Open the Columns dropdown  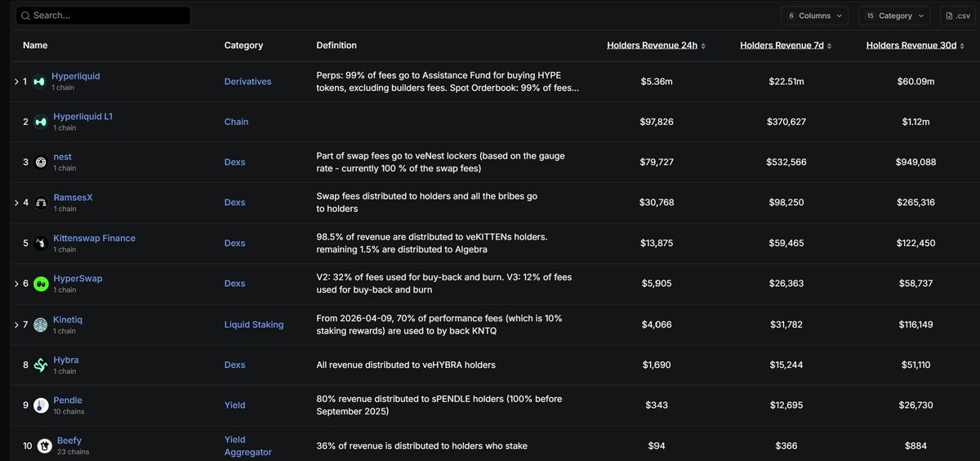coord(814,16)
